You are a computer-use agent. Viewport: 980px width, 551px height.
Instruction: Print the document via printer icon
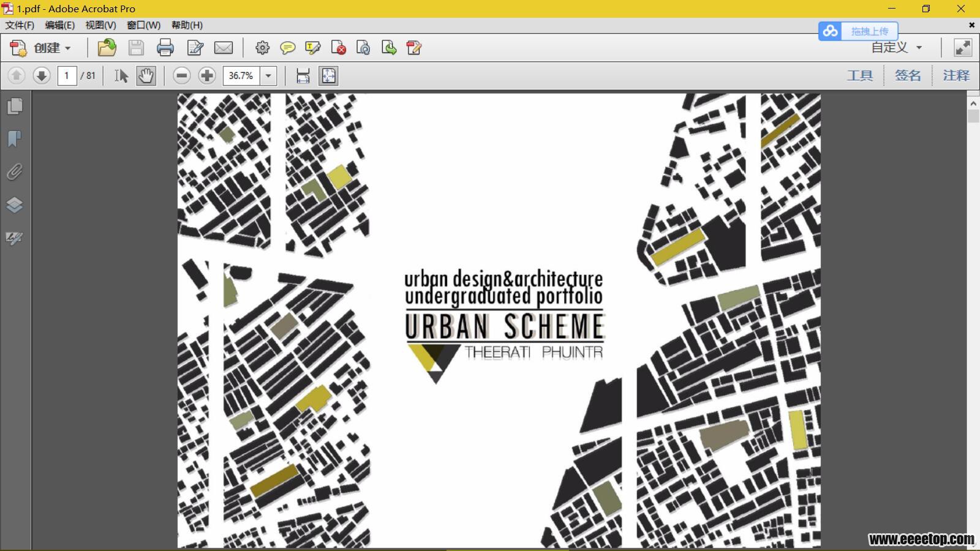165,48
